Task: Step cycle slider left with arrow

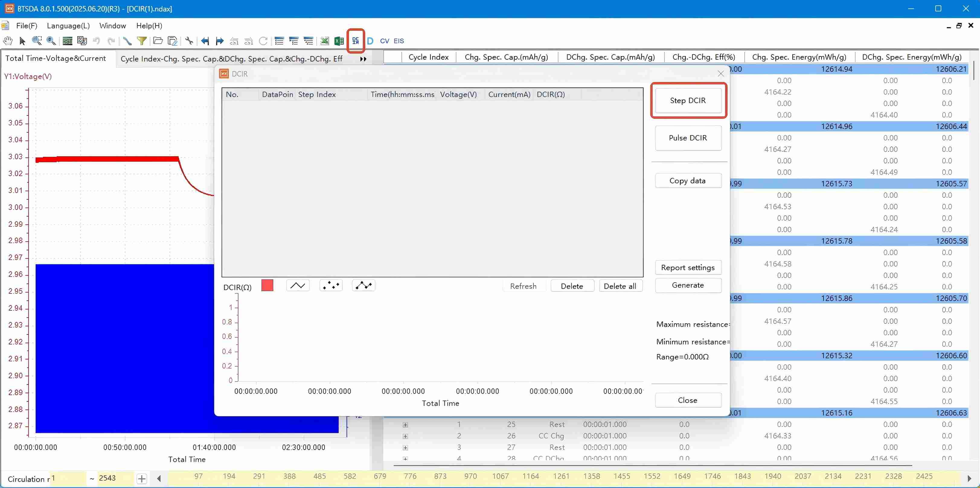Action: click(x=159, y=478)
